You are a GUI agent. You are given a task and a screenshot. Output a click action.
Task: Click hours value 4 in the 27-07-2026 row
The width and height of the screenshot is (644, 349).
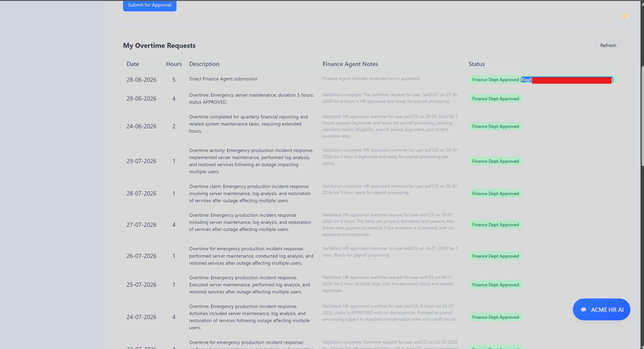click(174, 225)
